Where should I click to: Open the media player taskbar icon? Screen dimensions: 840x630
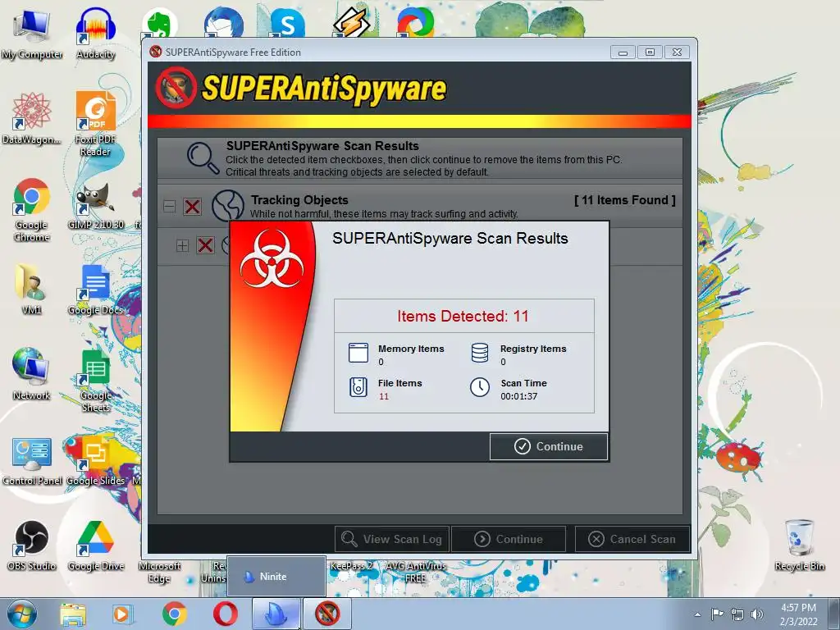(123, 614)
